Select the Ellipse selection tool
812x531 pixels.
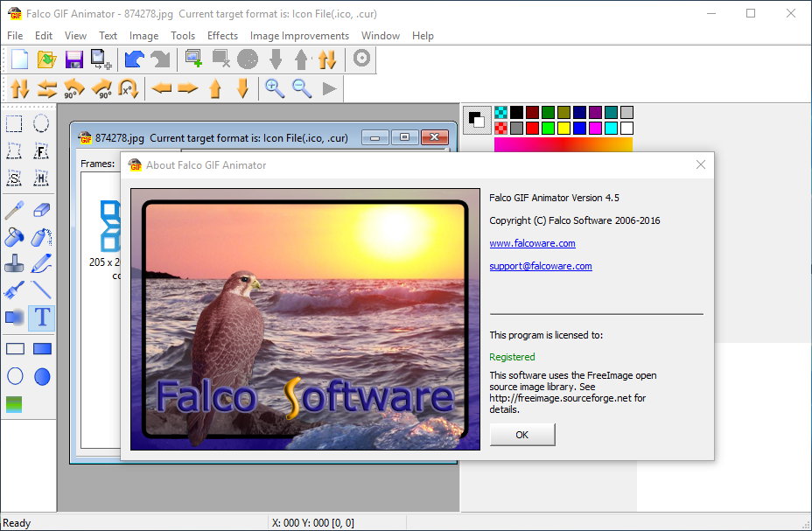42,123
